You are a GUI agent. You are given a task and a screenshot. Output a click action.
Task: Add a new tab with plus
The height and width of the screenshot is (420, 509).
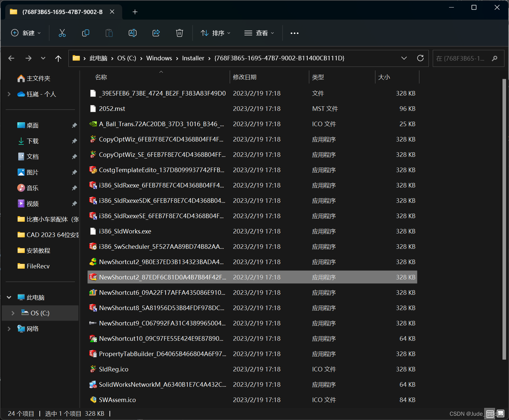pyautogui.click(x=135, y=12)
